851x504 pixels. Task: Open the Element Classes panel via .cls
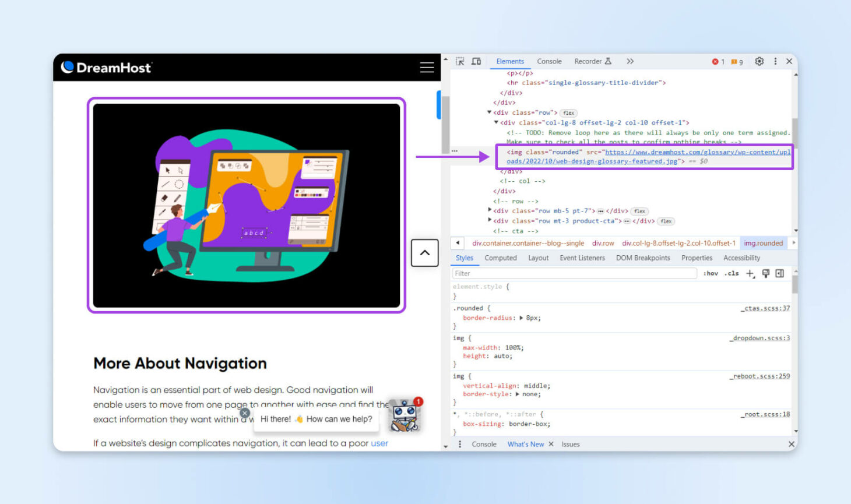730,273
